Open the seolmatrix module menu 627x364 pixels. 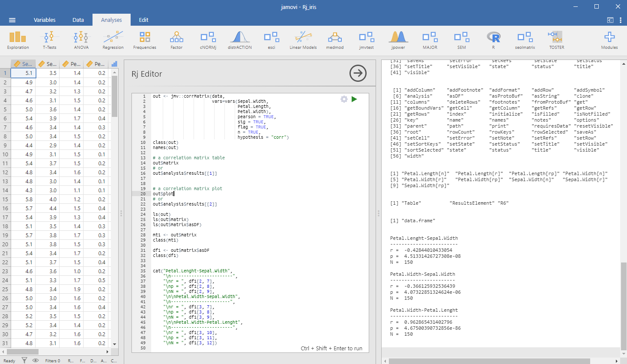[525, 40]
